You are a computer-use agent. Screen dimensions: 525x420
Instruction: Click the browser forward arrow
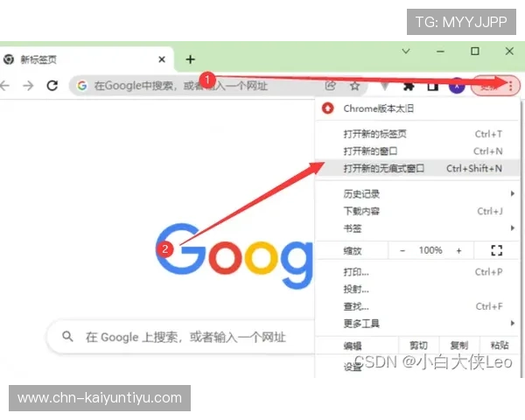click(28, 86)
